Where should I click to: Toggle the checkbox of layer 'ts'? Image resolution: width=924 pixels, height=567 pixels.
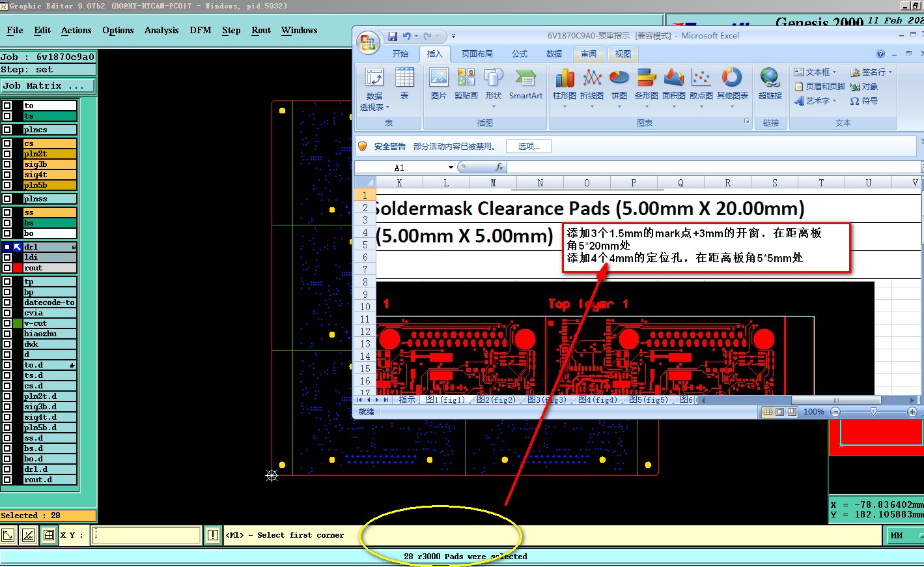[7, 116]
